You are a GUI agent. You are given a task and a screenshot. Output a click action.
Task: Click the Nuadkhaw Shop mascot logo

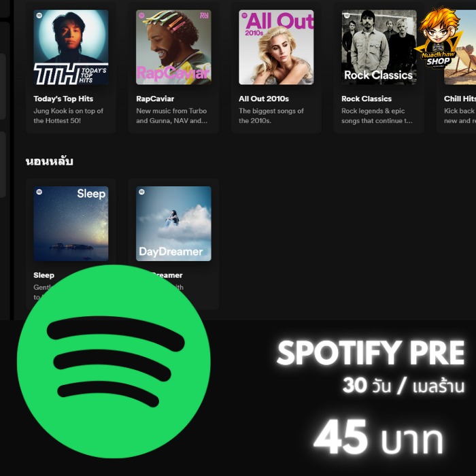click(439, 38)
